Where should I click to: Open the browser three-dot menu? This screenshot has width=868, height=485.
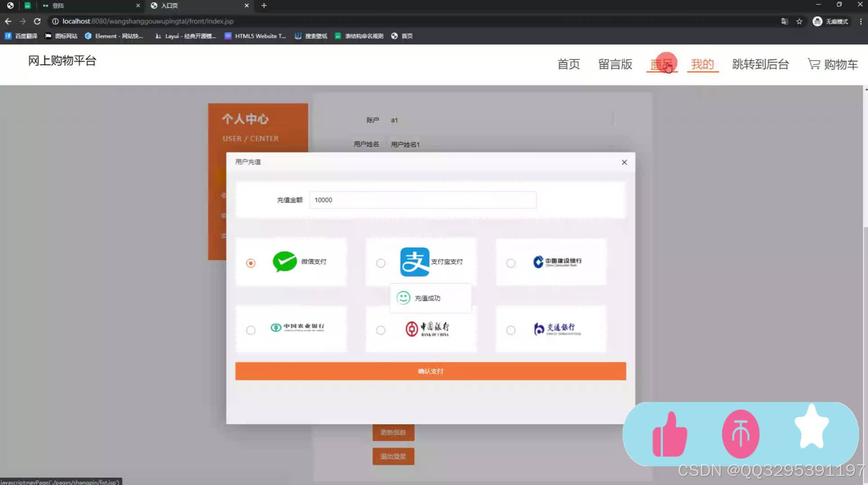click(x=861, y=21)
